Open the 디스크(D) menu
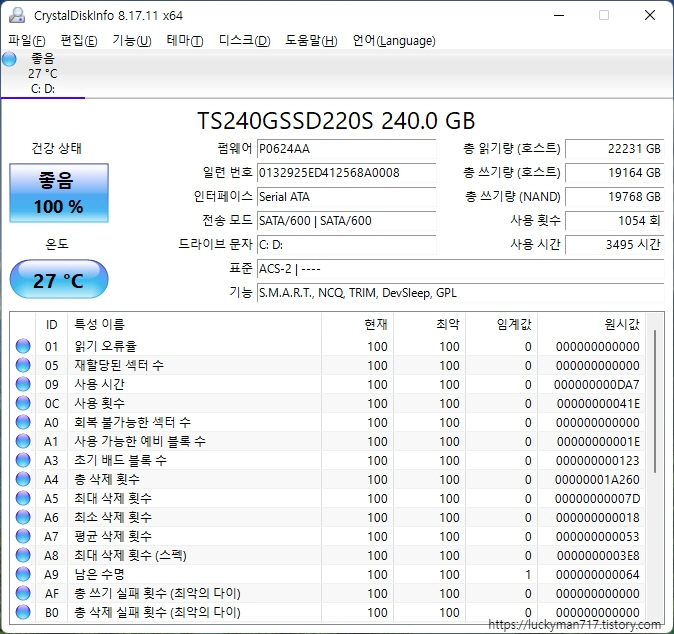The width and height of the screenshot is (674, 634). pyautogui.click(x=244, y=40)
